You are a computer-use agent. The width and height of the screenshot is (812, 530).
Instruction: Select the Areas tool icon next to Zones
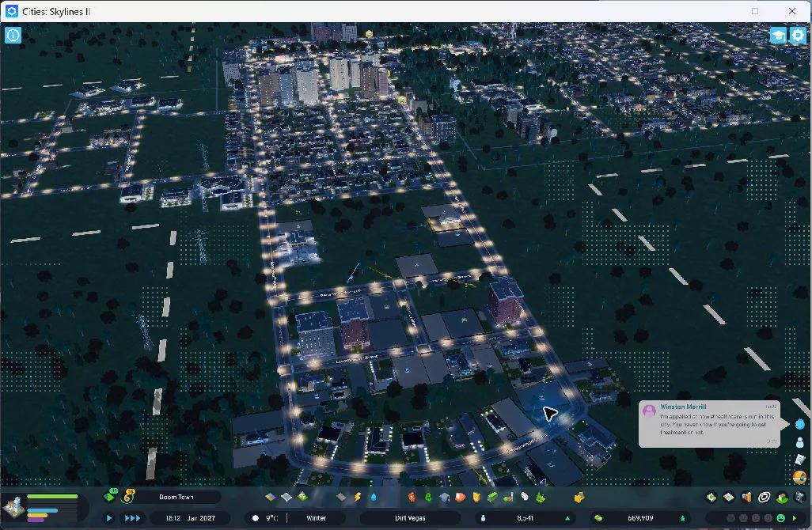(x=286, y=498)
